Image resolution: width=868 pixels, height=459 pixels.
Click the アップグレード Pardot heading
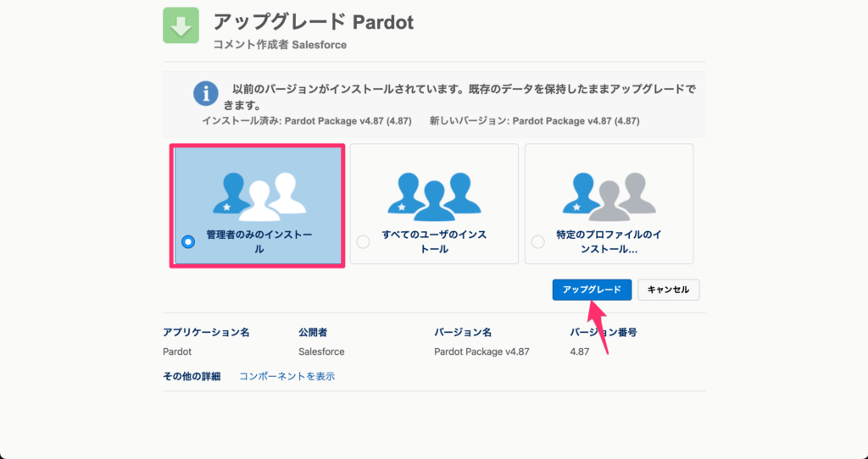pyautogui.click(x=314, y=22)
